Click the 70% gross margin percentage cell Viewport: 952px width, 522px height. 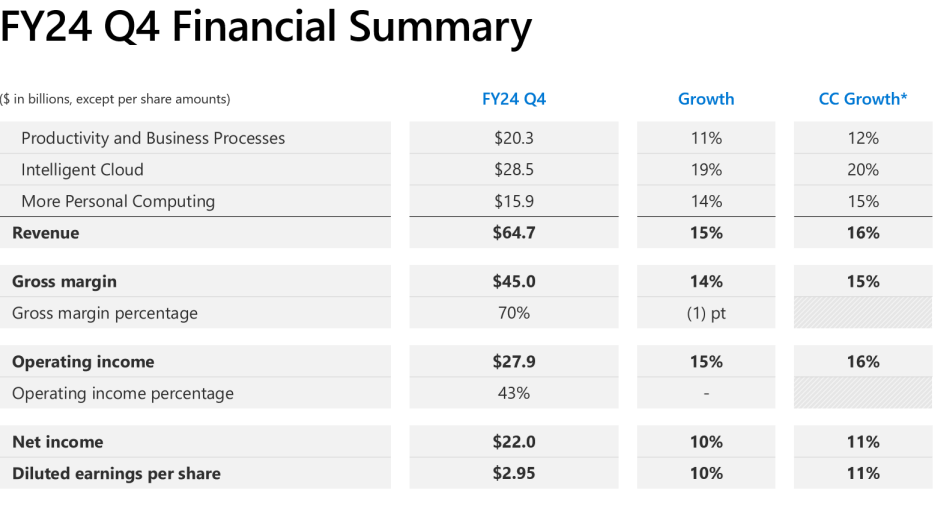[514, 313]
